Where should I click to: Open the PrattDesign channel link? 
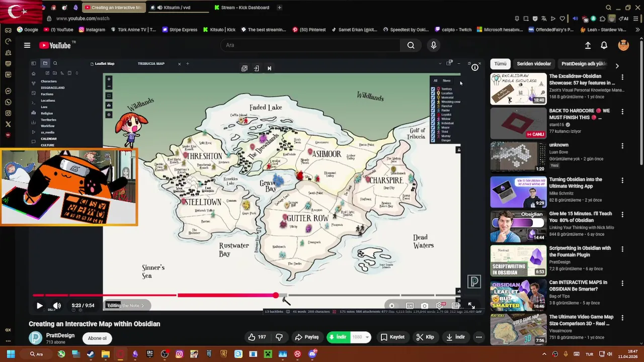[x=60, y=335]
